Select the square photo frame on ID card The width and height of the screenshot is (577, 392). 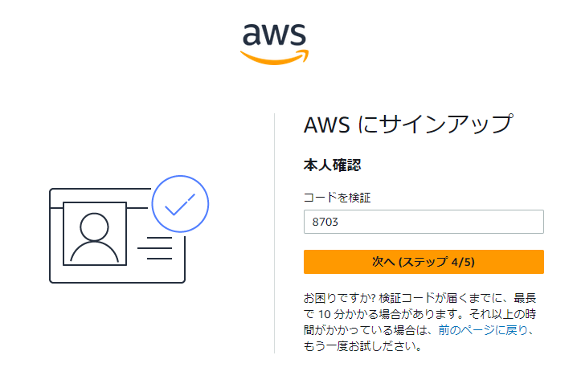[x=95, y=234]
